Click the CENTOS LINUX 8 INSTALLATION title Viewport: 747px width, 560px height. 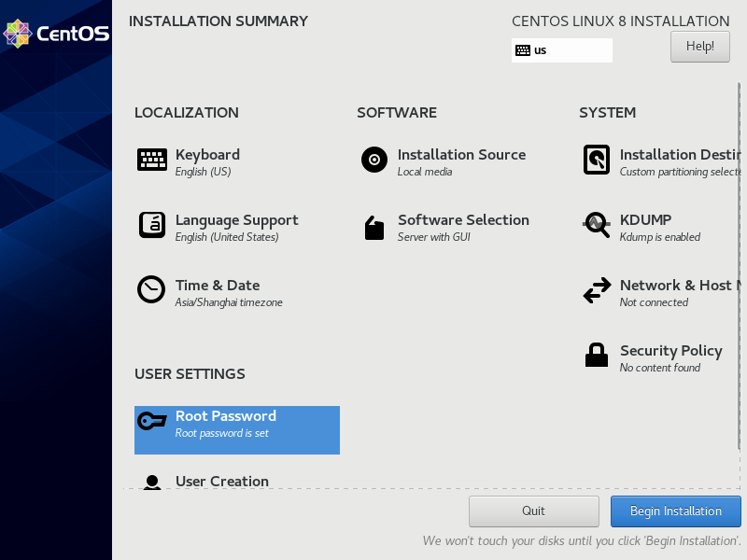(x=621, y=21)
